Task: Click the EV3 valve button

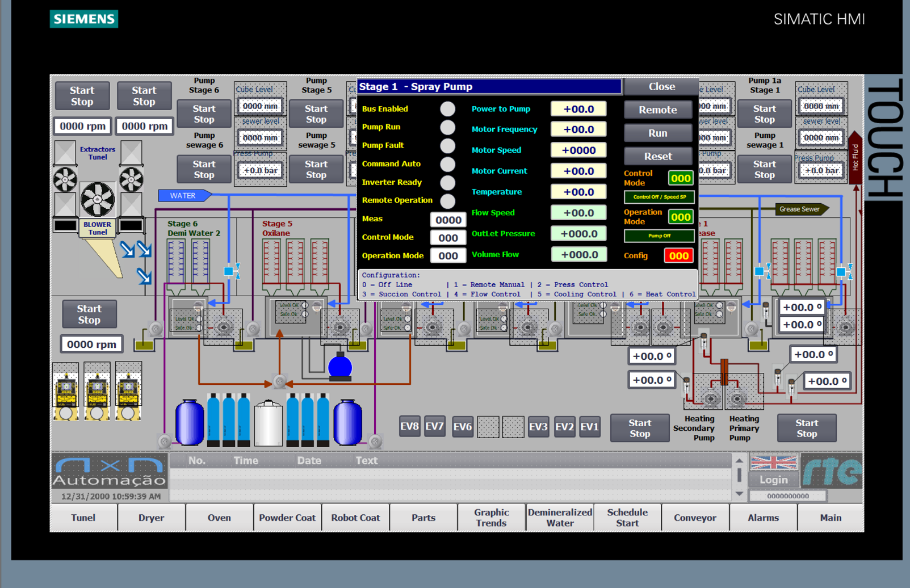Action: [538, 426]
